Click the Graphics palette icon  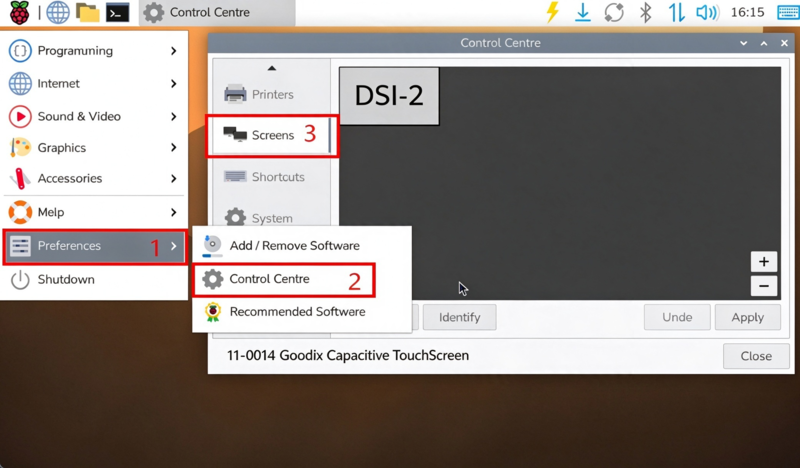pos(20,147)
